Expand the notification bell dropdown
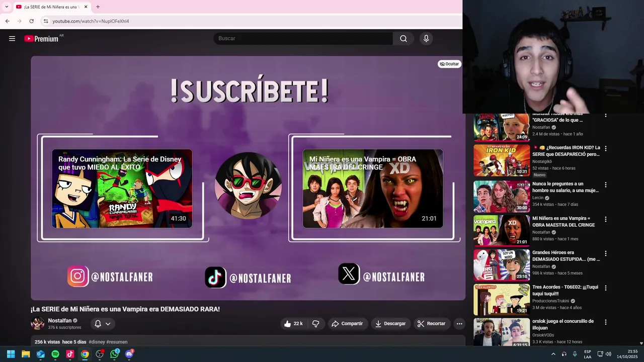Viewport: 644px width, 362px height. (x=103, y=324)
